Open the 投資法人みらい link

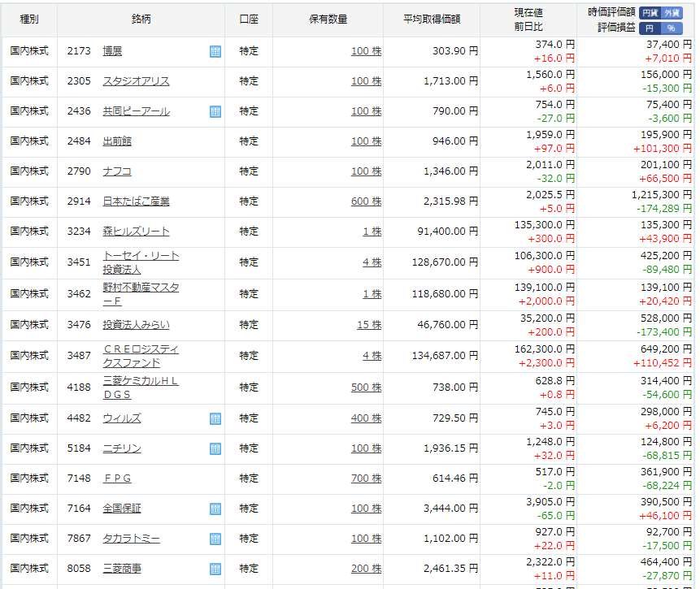point(136,325)
